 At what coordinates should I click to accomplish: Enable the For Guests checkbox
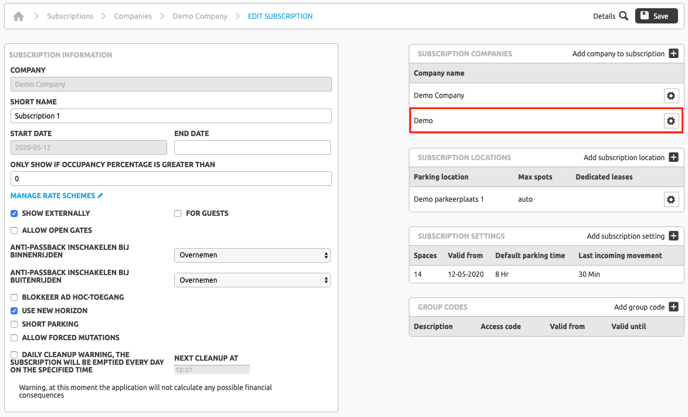click(x=178, y=213)
